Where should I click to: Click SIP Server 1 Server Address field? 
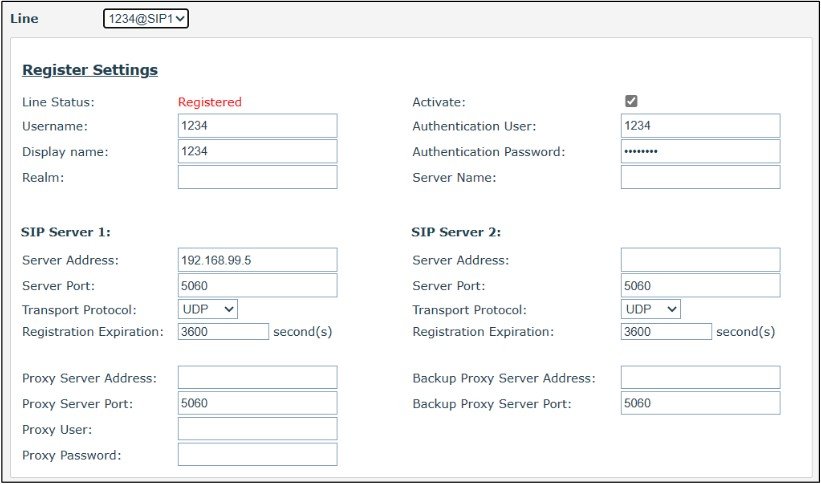coord(257,260)
